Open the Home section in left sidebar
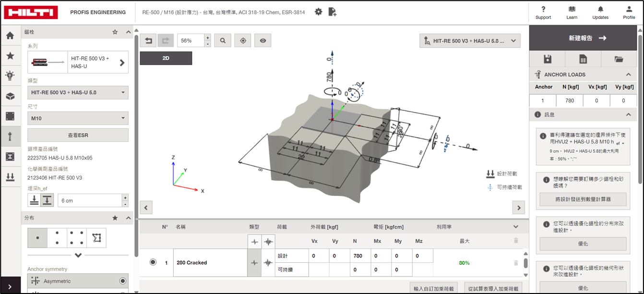The height and width of the screenshot is (294, 644). coord(10,36)
